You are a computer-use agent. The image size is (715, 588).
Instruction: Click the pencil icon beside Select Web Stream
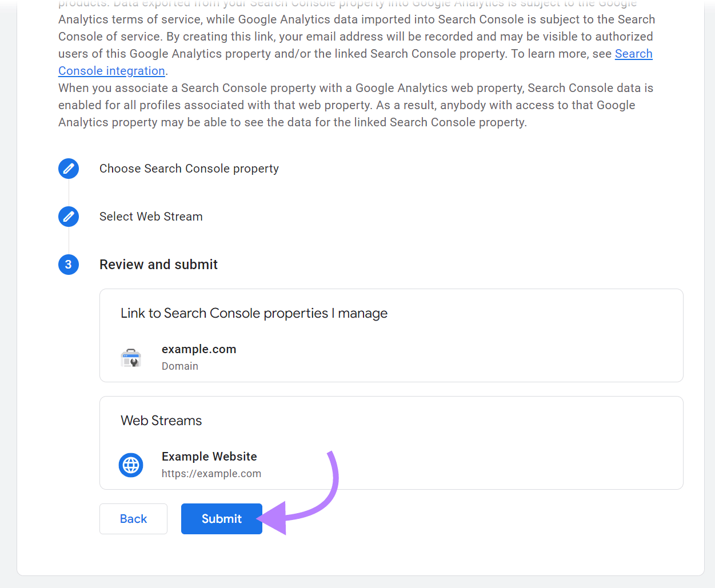point(68,217)
